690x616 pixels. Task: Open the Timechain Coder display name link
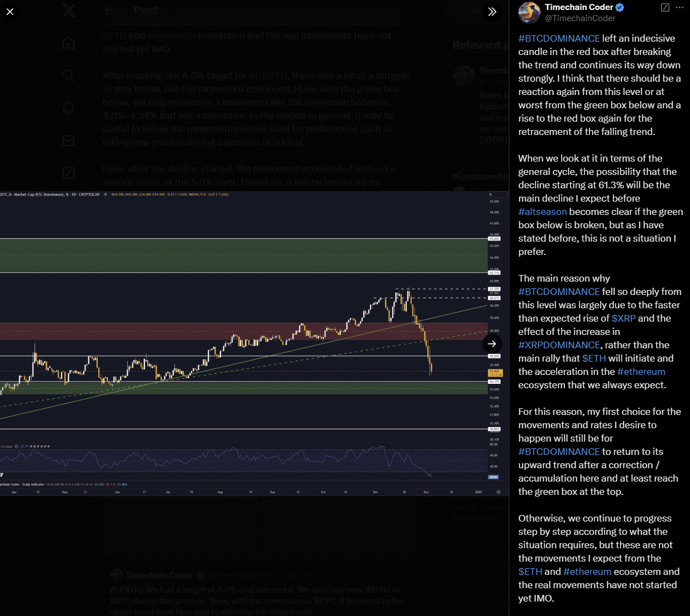tap(579, 7)
